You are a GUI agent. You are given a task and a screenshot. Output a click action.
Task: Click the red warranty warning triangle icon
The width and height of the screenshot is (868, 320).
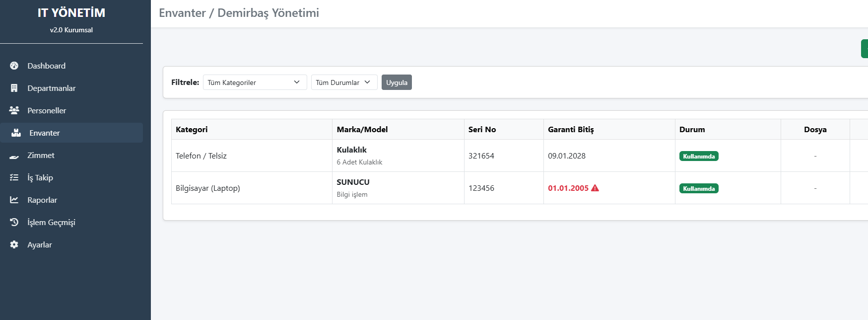click(x=595, y=188)
